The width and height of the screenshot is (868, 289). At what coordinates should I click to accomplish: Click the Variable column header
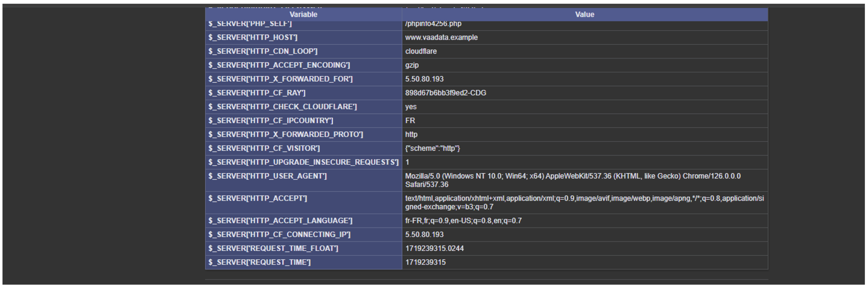(x=303, y=15)
